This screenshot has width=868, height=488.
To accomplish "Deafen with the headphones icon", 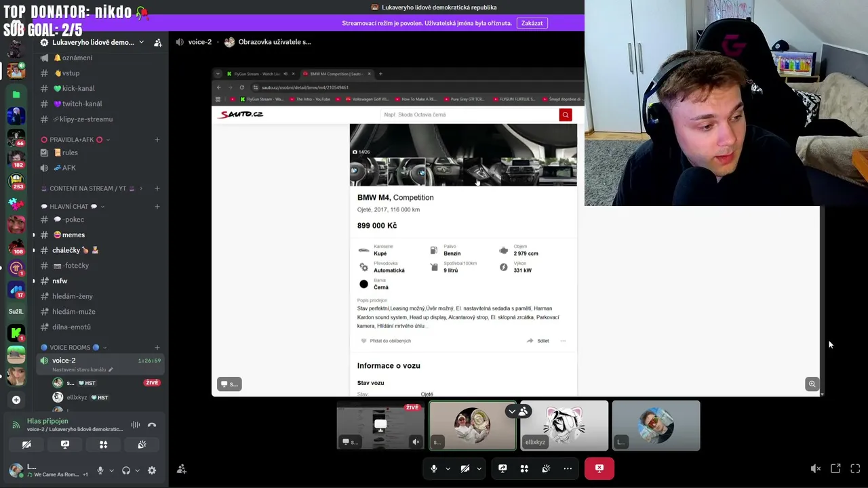I will (126, 470).
